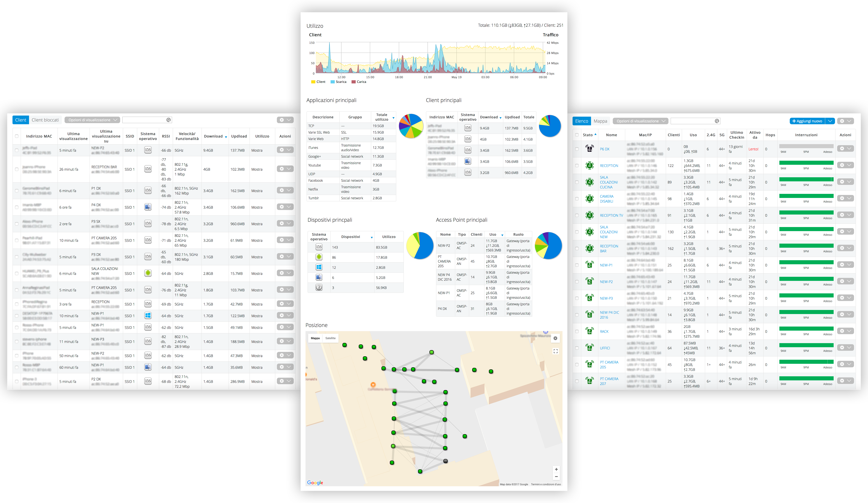Check the client row seen on P1 DX
Image resolution: width=868 pixels, height=503 pixels.
pos(17,191)
